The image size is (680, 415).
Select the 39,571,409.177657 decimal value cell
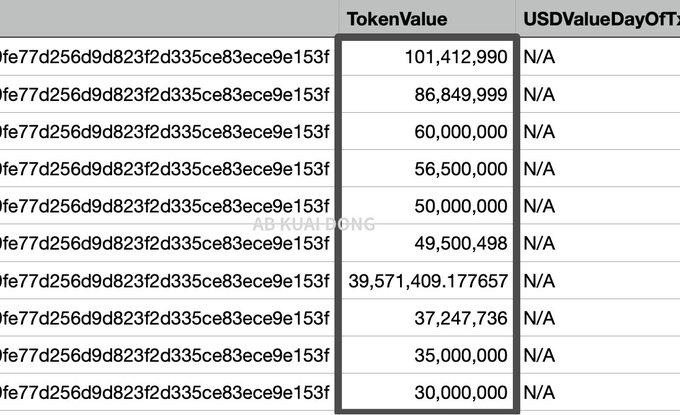[428, 282]
